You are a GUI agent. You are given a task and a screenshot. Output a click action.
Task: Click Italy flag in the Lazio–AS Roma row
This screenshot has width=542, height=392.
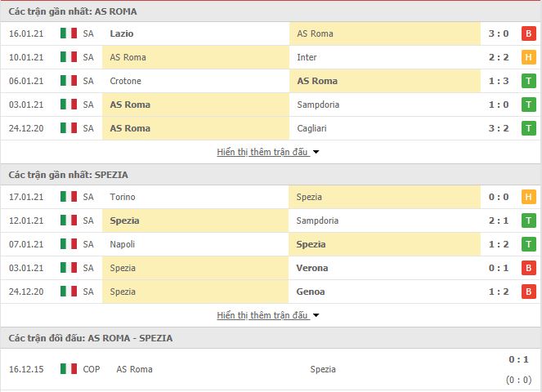click(68, 33)
